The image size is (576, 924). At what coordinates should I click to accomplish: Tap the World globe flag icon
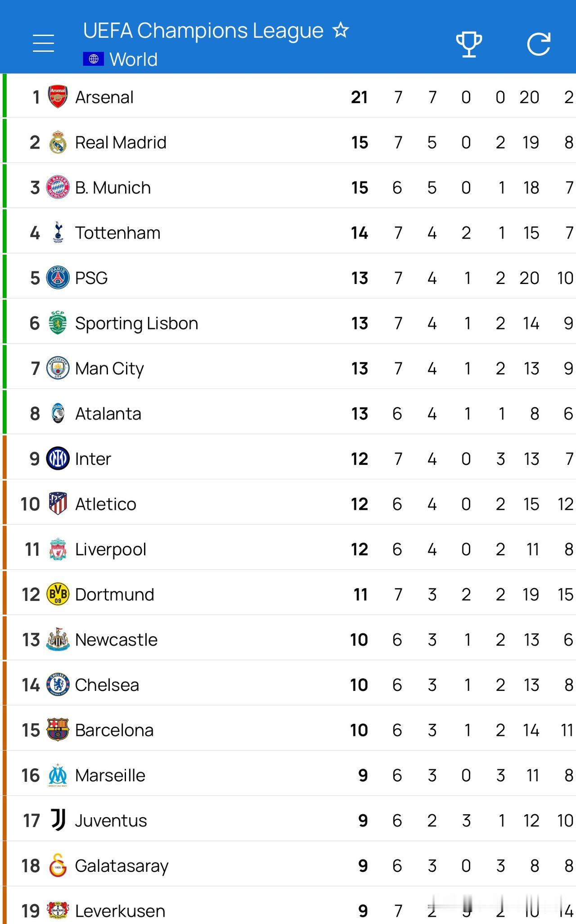pos(94,59)
